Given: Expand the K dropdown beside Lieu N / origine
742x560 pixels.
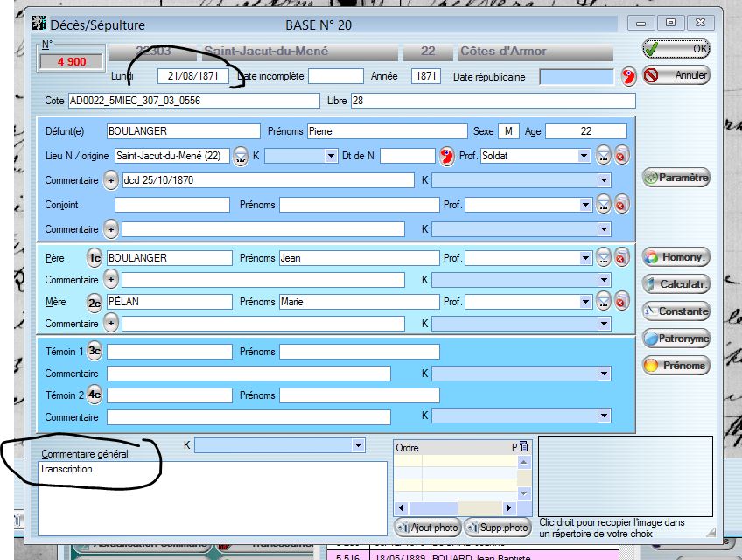Looking at the screenshot, I should click(x=331, y=156).
